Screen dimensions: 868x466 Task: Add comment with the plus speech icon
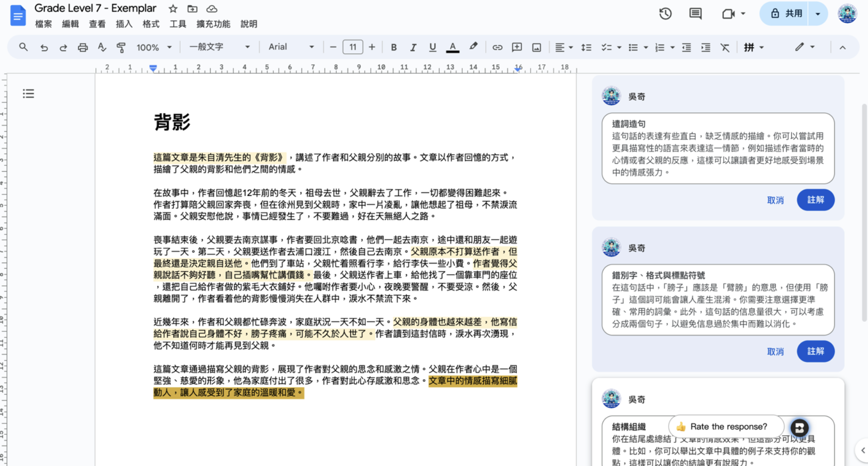[x=517, y=47]
